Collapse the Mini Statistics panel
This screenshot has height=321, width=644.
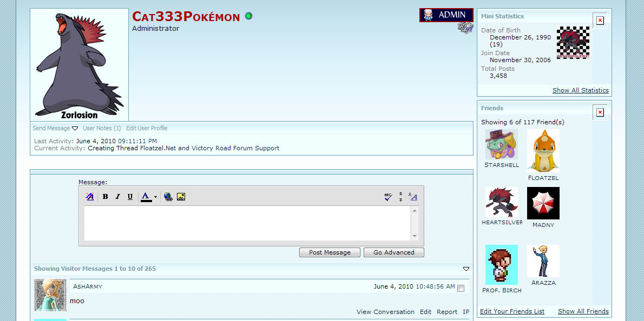tap(600, 21)
